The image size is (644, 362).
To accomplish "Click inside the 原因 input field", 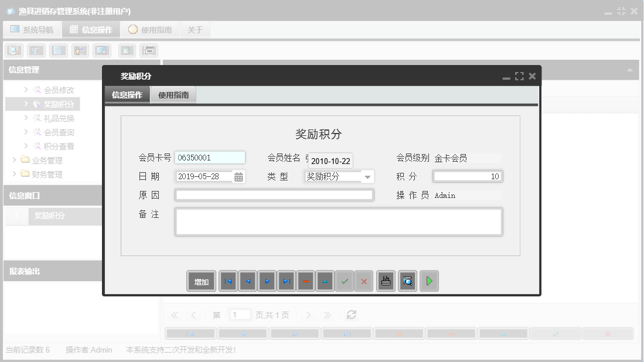I will 274,194.
